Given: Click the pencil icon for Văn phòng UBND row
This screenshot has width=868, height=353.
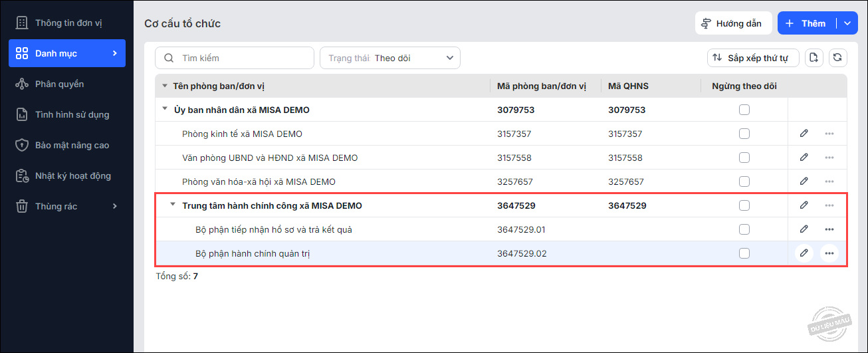Looking at the screenshot, I should [x=804, y=158].
